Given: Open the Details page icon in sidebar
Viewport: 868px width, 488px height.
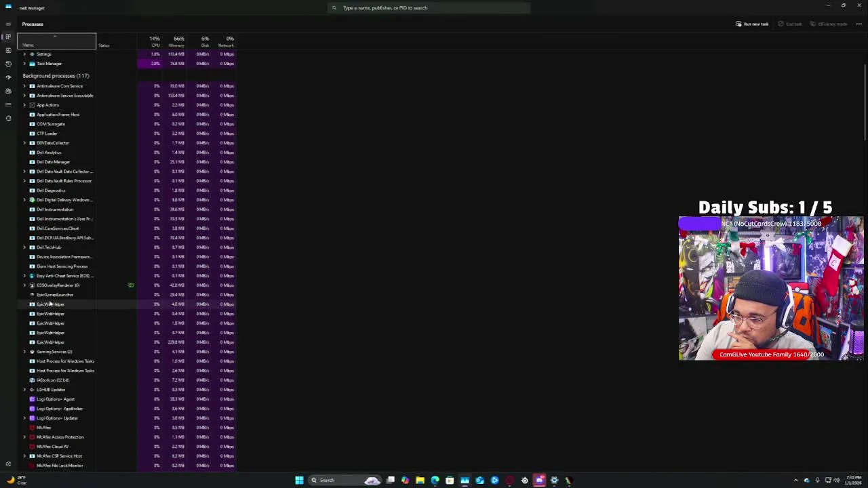Looking at the screenshot, I should point(8,104).
